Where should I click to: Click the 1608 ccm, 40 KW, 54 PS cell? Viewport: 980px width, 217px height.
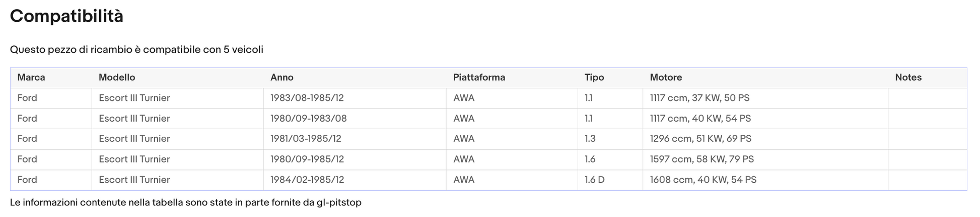click(765, 180)
